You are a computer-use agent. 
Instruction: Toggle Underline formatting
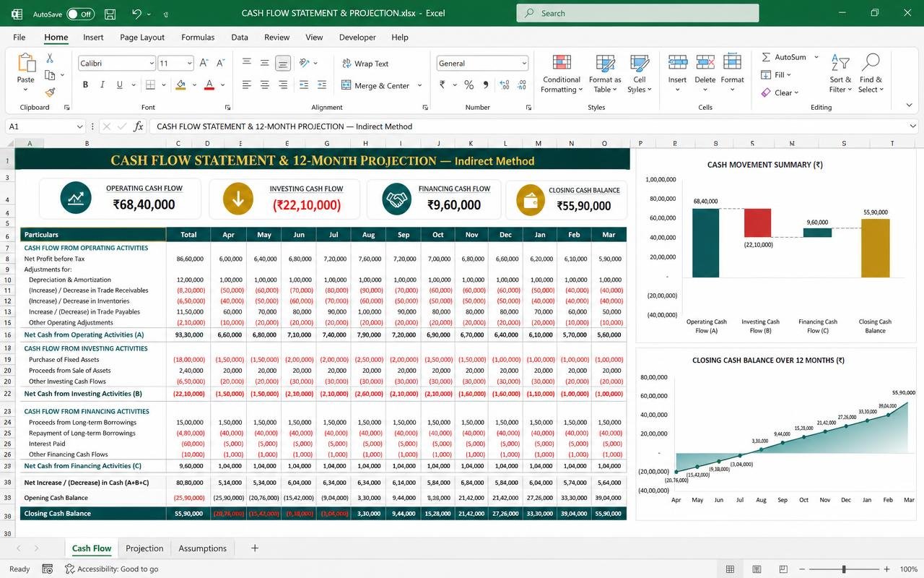(120, 85)
